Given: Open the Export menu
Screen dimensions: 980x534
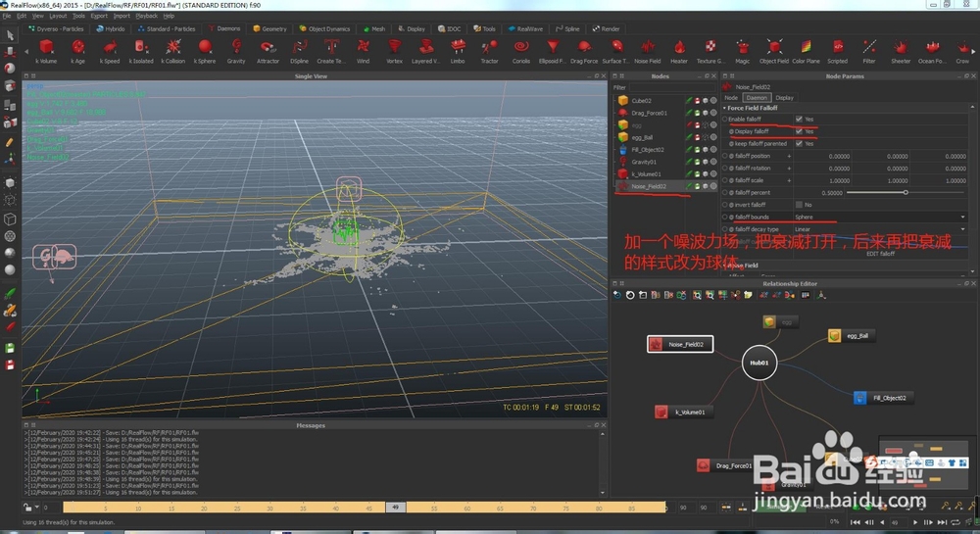Looking at the screenshot, I should click(99, 16).
